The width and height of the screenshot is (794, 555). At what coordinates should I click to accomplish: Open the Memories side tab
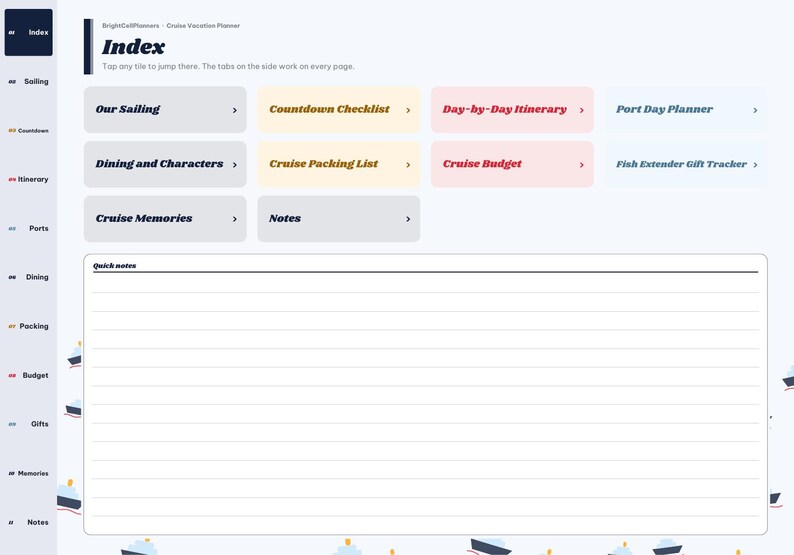pos(28,473)
